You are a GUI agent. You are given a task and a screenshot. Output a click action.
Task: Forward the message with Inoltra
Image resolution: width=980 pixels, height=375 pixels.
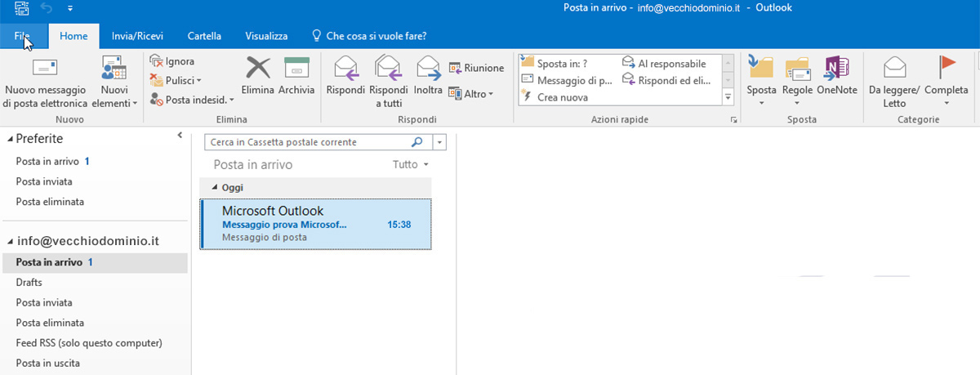tap(428, 78)
